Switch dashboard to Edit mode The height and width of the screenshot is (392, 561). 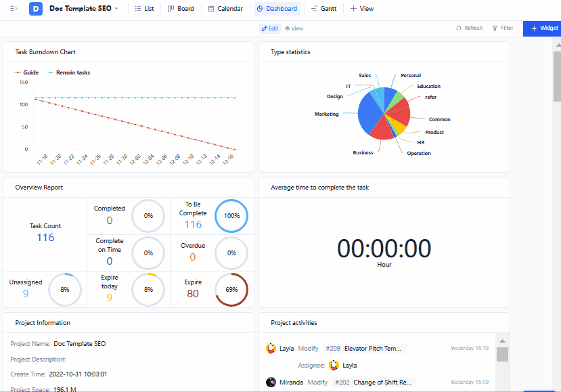click(269, 28)
